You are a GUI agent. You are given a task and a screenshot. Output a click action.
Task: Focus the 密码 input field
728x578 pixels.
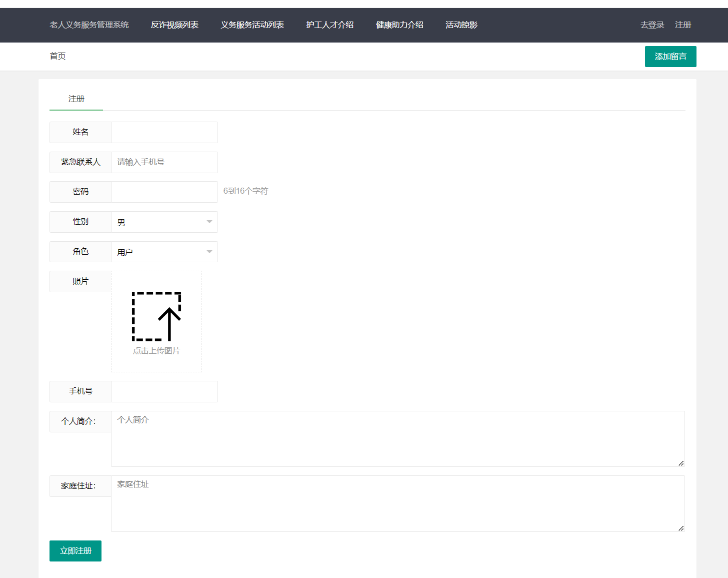[x=164, y=192]
